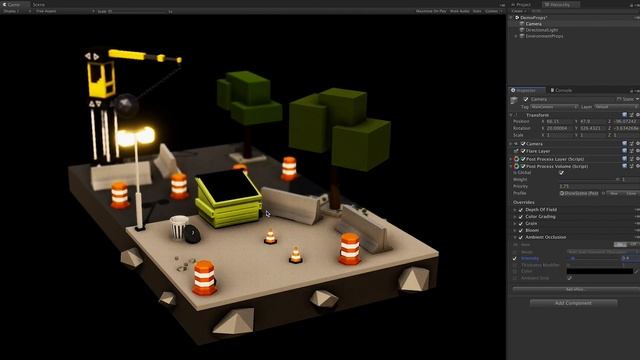Expand the Grain effect settings
The image size is (640, 360).
click(x=515, y=224)
